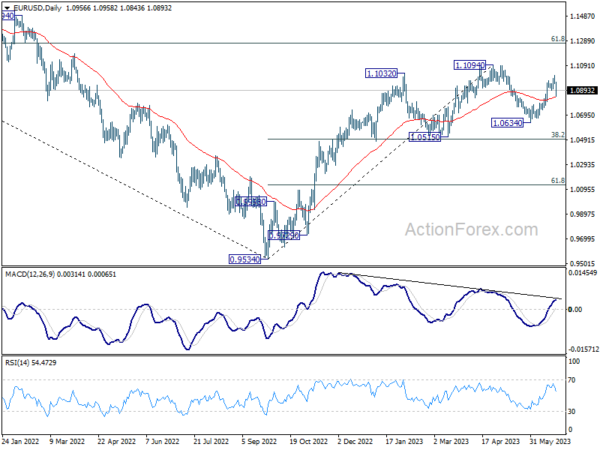
Task: Select the 1.10320 price label
Action: coord(382,73)
